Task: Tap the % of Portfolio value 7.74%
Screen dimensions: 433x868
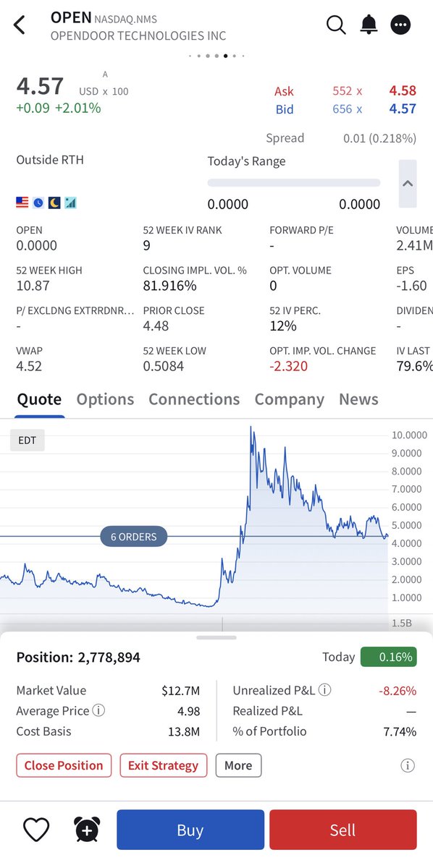Action: pyautogui.click(x=400, y=731)
